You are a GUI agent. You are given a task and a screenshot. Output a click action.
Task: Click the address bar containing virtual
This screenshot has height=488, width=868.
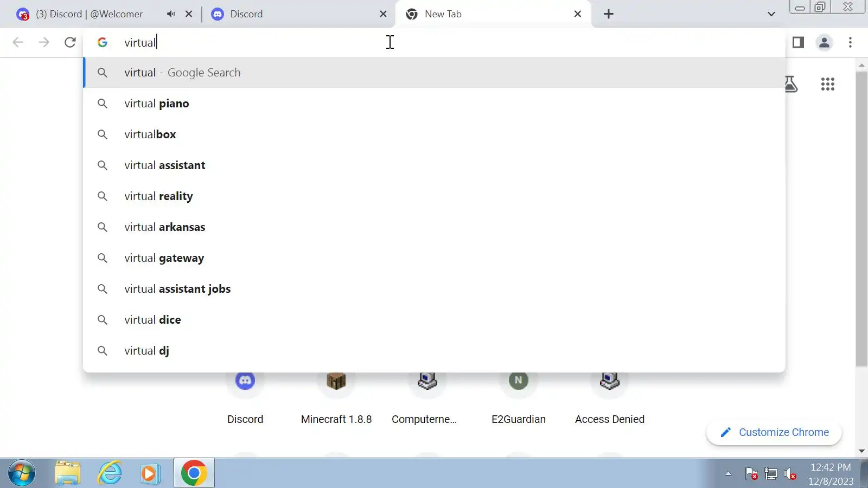(x=434, y=42)
